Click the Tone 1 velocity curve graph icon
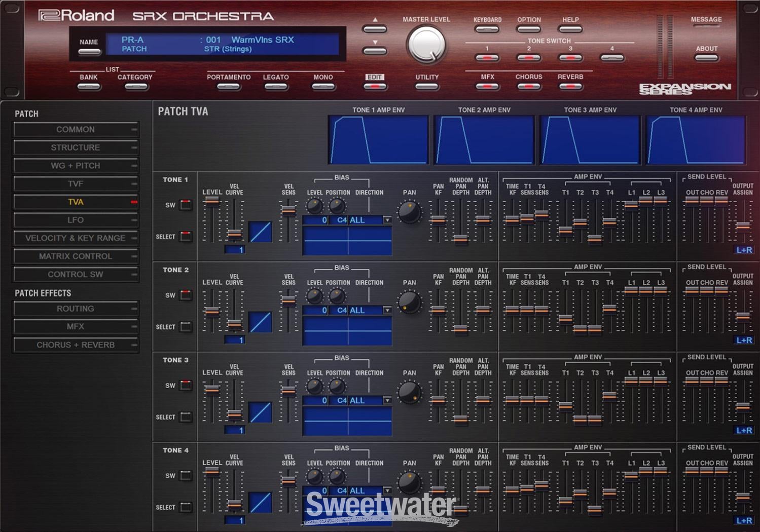 [x=260, y=232]
